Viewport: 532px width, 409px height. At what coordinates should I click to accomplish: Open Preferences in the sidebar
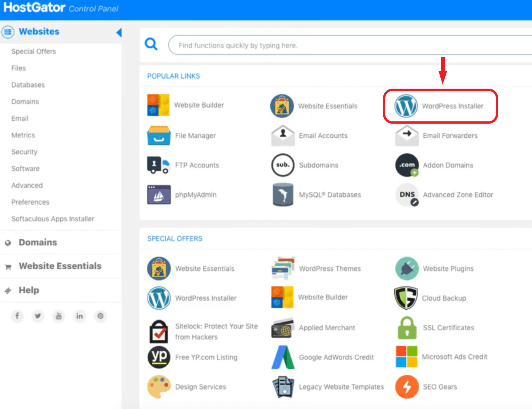tap(30, 202)
